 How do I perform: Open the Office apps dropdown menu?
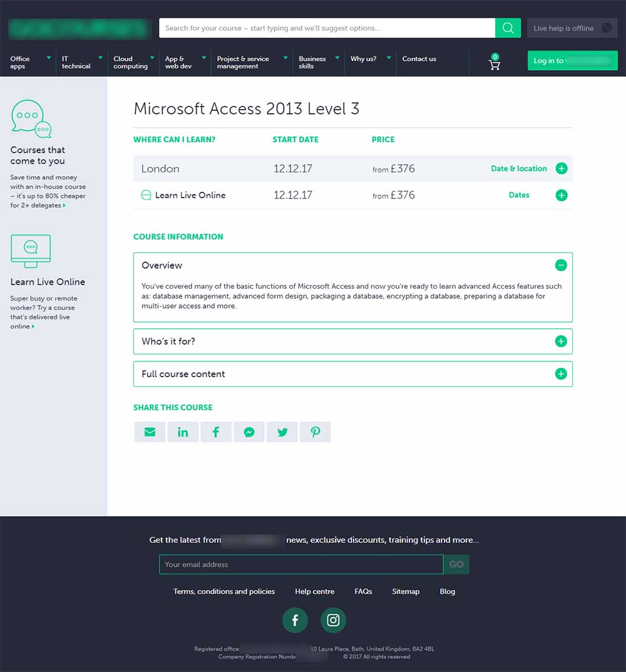click(x=29, y=63)
